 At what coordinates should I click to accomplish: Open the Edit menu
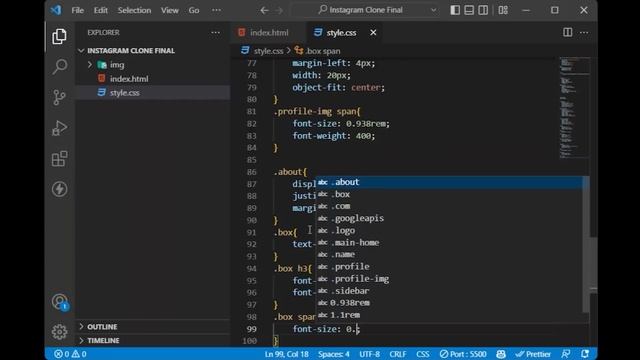coord(100,10)
